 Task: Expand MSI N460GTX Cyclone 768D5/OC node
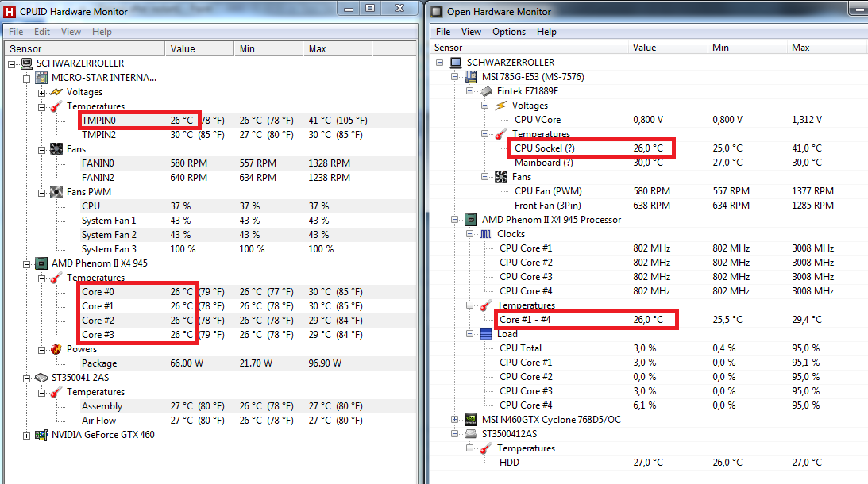tap(454, 420)
